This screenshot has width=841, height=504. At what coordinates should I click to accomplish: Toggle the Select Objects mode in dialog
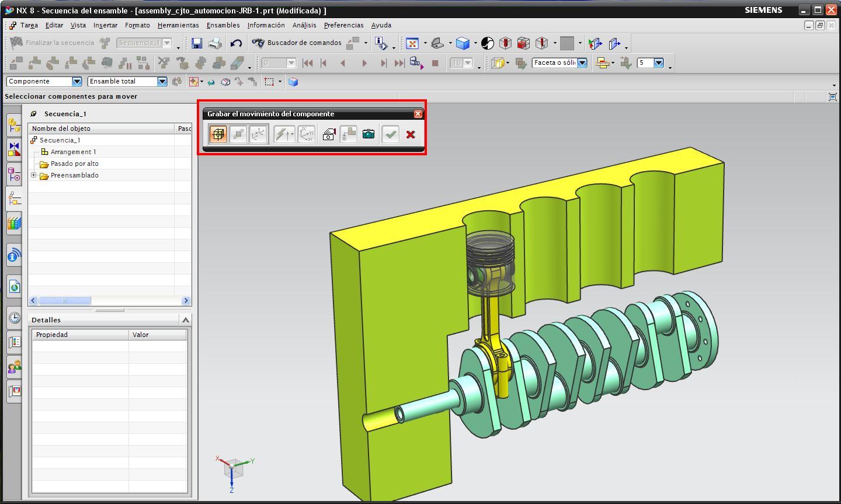coord(218,134)
